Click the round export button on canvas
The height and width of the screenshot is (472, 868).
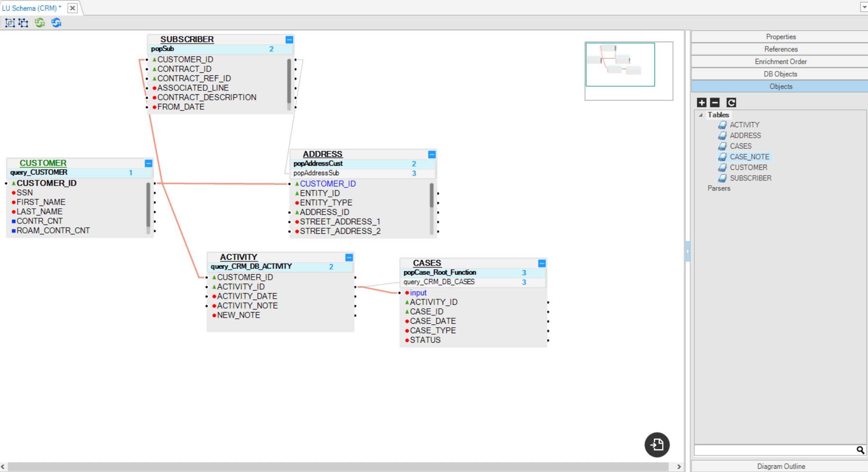pos(657,445)
